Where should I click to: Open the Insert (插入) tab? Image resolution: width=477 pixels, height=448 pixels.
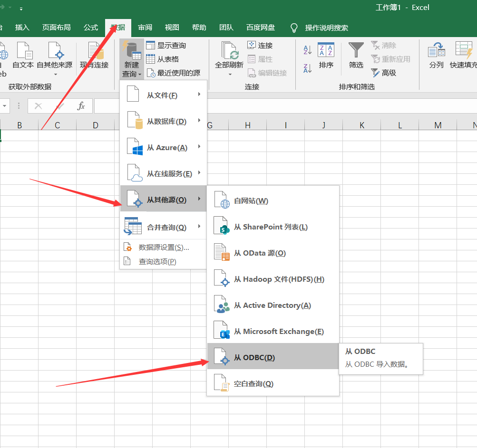click(22, 28)
